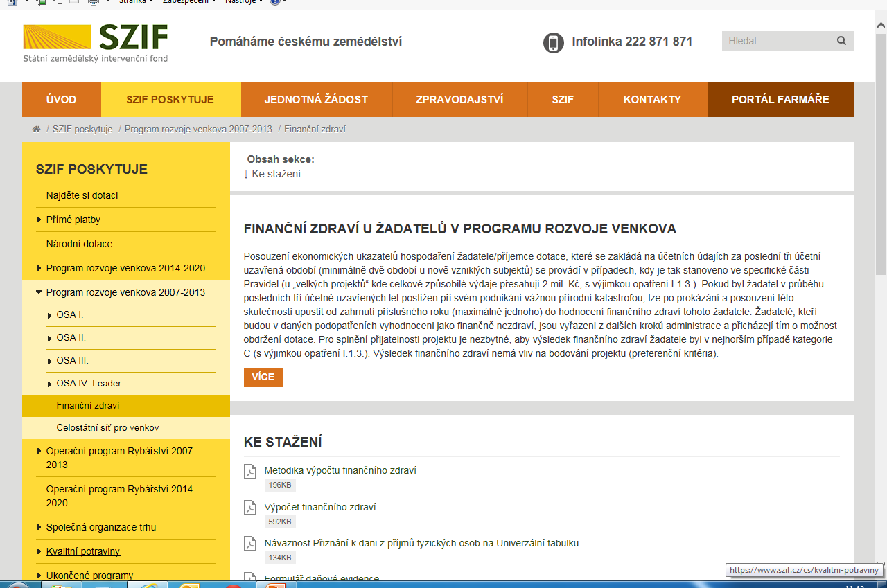Click Infolinka 222 871 871 text
The width and height of the screenshot is (887, 588).
[632, 42]
